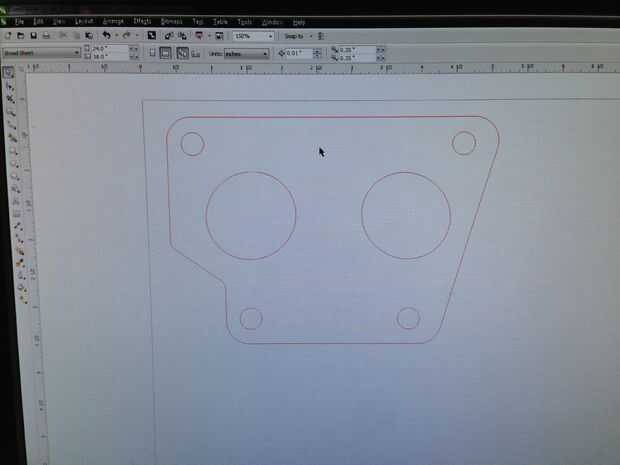The width and height of the screenshot is (620, 465).
Task: Click the page width field
Action: click(x=110, y=49)
